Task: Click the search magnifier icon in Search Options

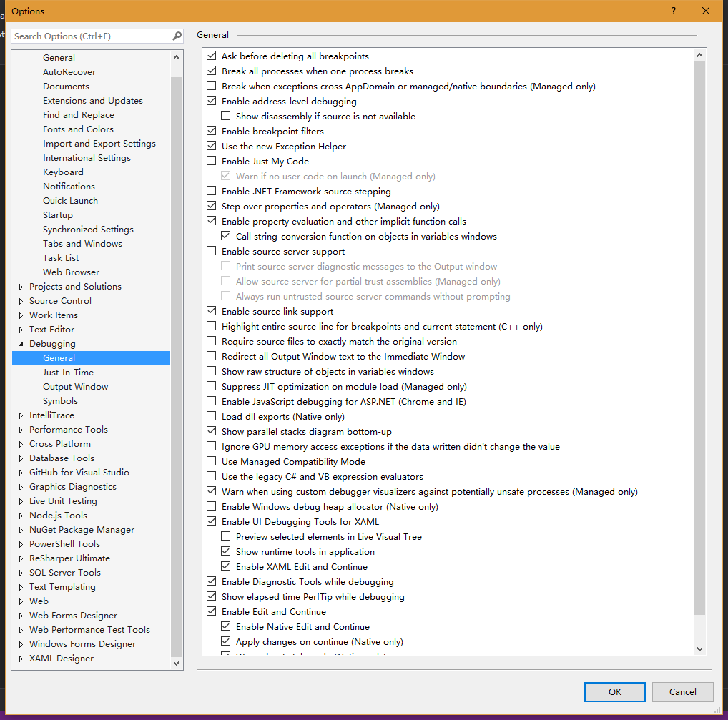Action: [177, 36]
